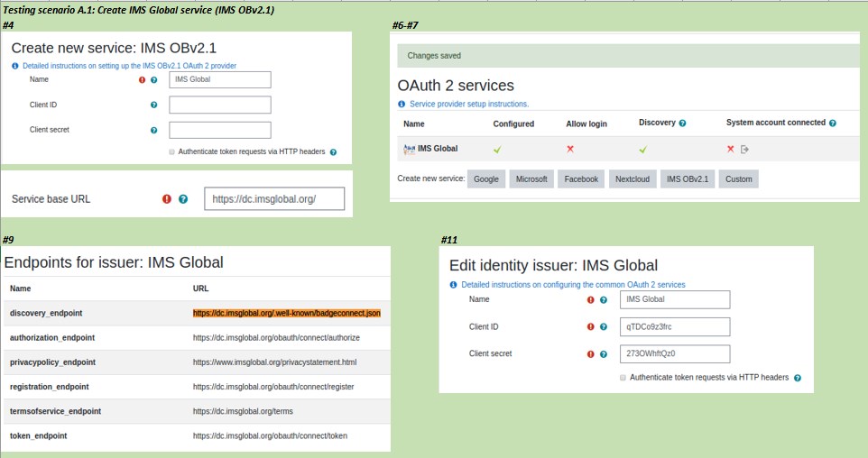The image size is (868, 458).
Task: Click info icon before IMS OBv2.1 detailed instructions link
Action: [15, 66]
